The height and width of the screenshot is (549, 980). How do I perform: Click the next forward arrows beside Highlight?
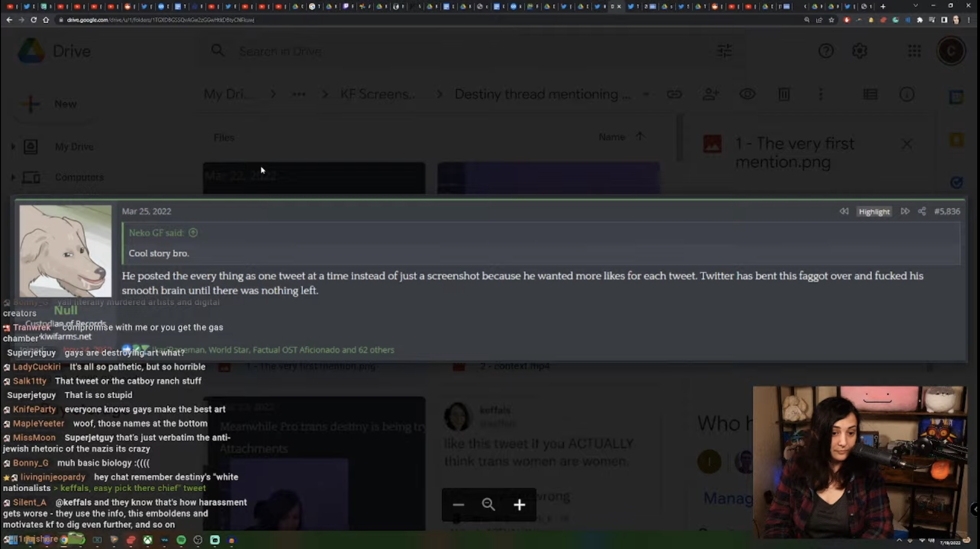tap(905, 211)
